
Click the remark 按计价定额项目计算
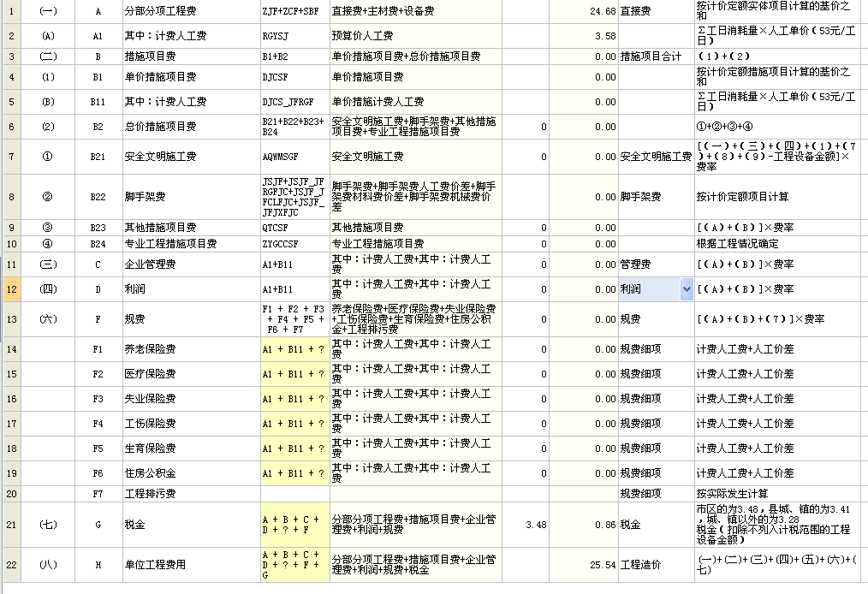coord(777,197)
